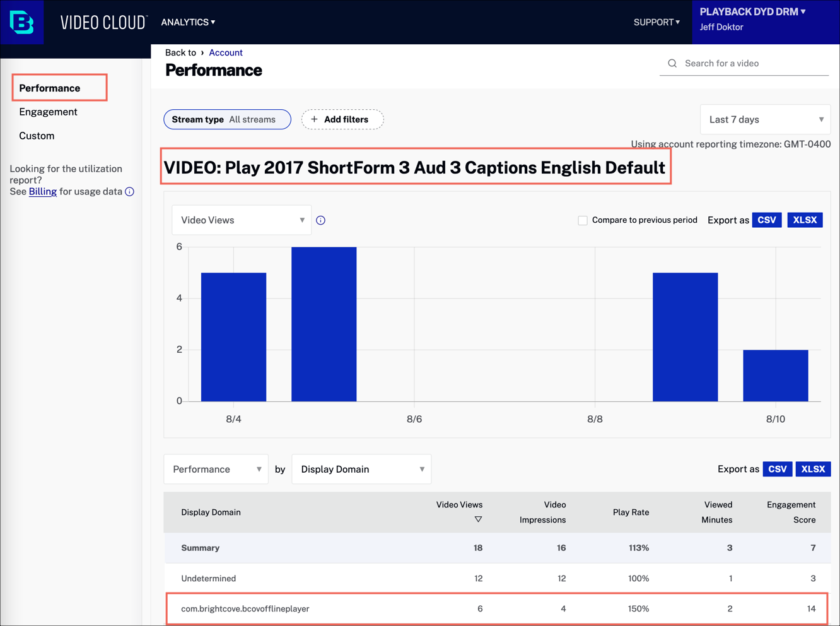Open the Display Domain dimension dropdown
840x626 pixels.
point(361,470)
